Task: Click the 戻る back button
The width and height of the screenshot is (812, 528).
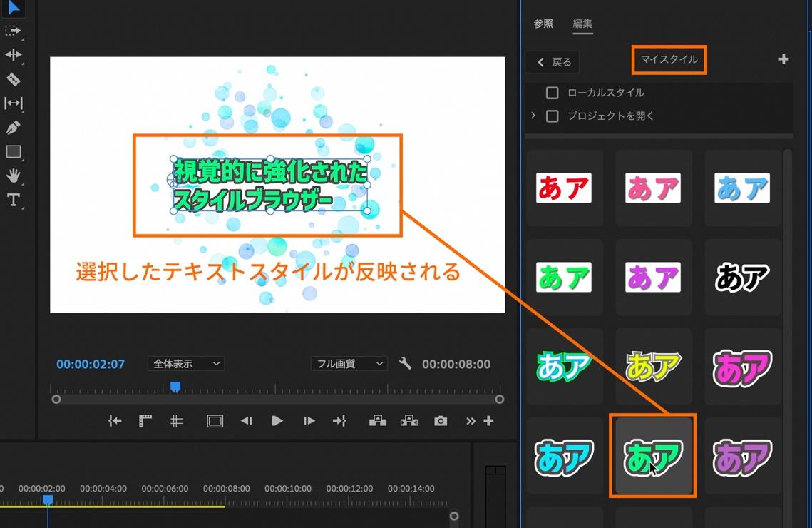Action: (x=553, y=62)
